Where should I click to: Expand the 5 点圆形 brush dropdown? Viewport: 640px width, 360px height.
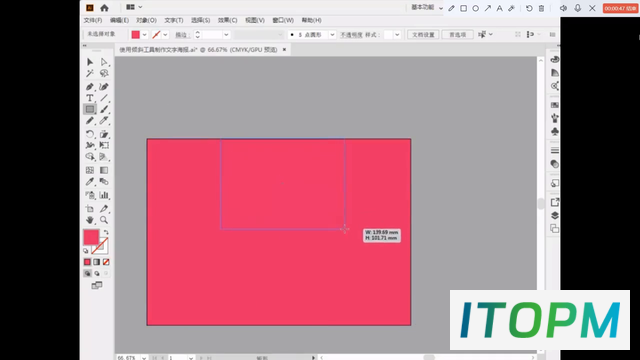click(332, 35)
